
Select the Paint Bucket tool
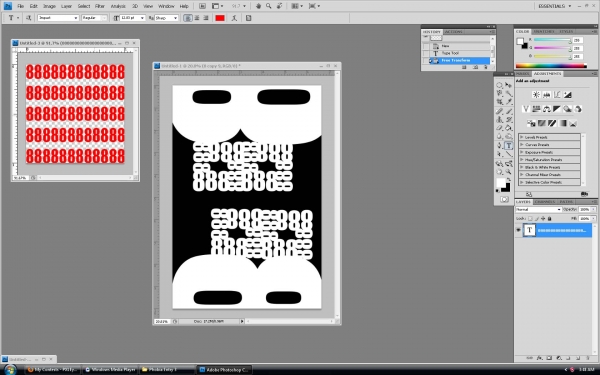point(509,128)
